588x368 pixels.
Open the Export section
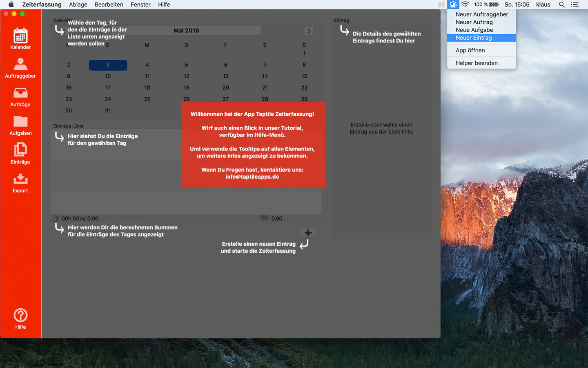coord(20,183)
